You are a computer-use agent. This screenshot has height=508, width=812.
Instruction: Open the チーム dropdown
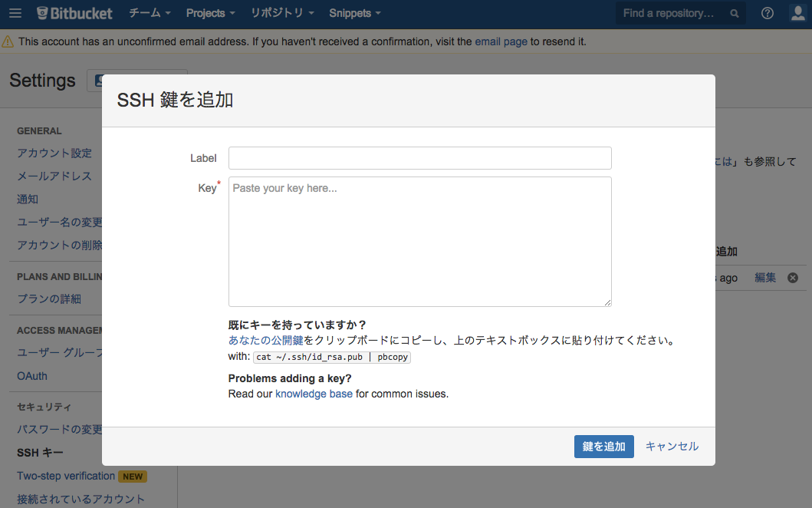click(x=148, y=13)
